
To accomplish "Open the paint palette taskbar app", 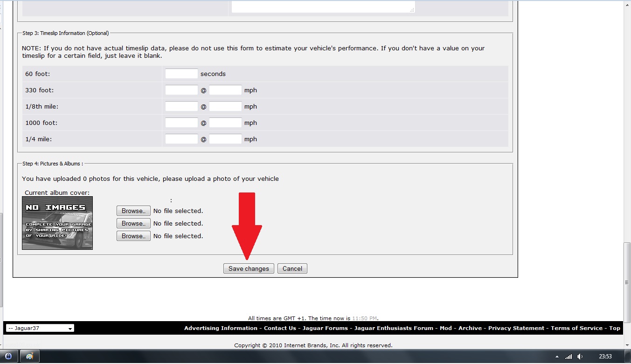I will tap(29, 356).
